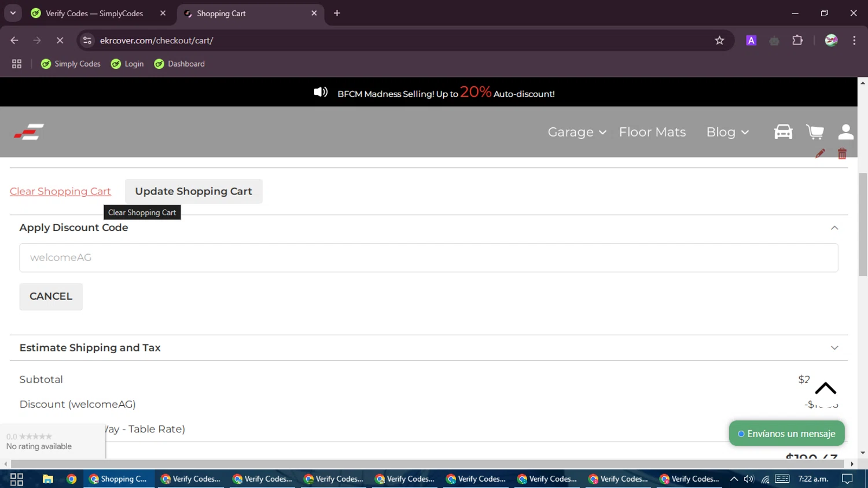Open the Floor Mats menu item
Image resolution: width=868 pixels, height=488 pixels.
[x=652, y=132]
